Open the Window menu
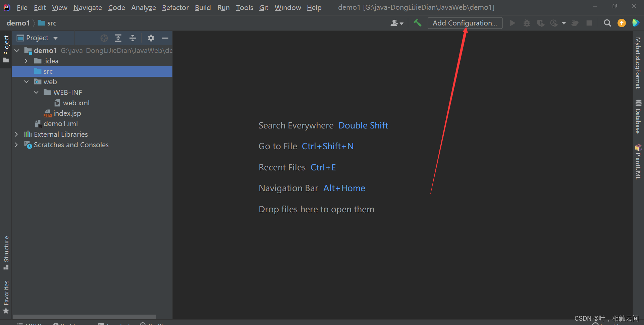This screenshot has width=644, height=325. coord(288,7)
